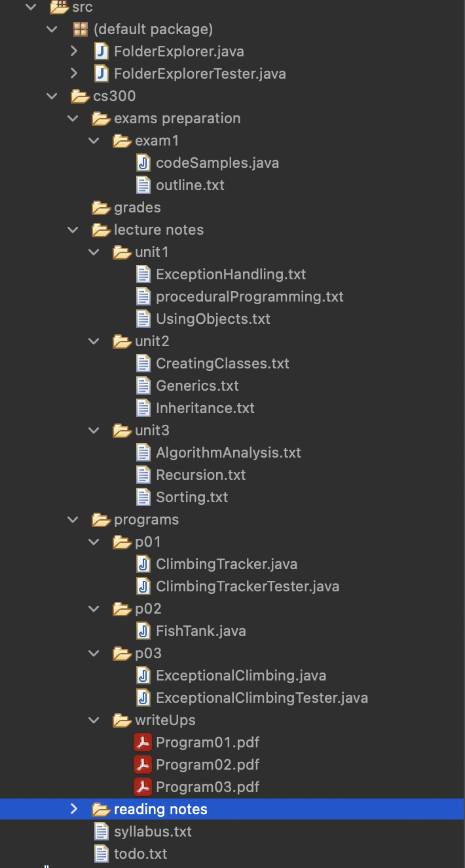Expand the reading notes folder

[x=73, y=809]
